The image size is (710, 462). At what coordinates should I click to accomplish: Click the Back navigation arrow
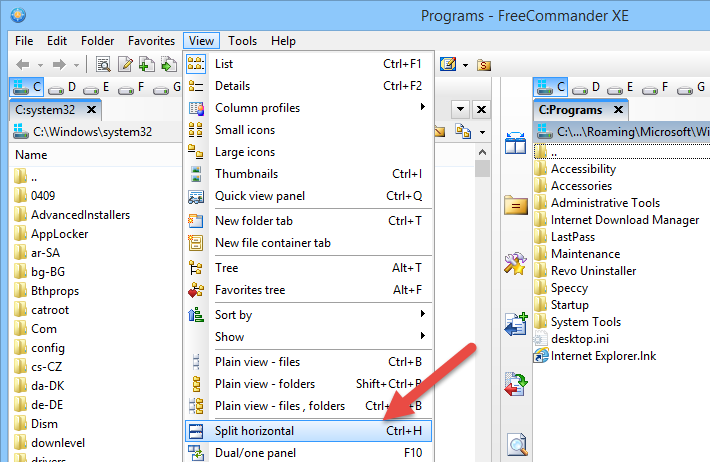(x=23, y=65)
